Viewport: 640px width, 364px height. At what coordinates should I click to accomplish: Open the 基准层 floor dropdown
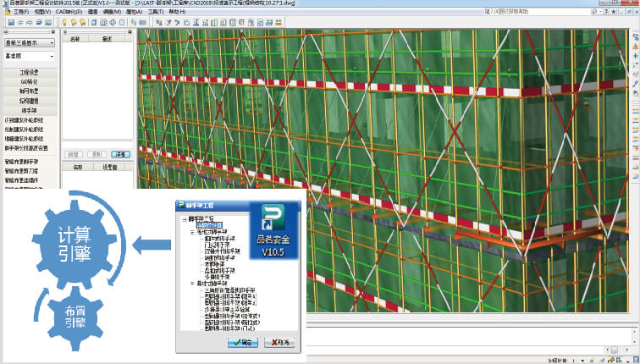[30, 56]
